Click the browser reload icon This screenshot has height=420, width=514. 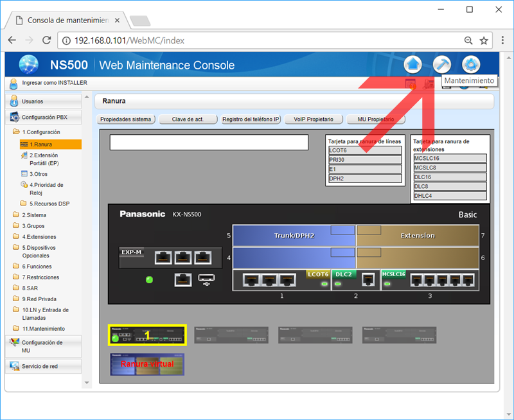(46, 40)
